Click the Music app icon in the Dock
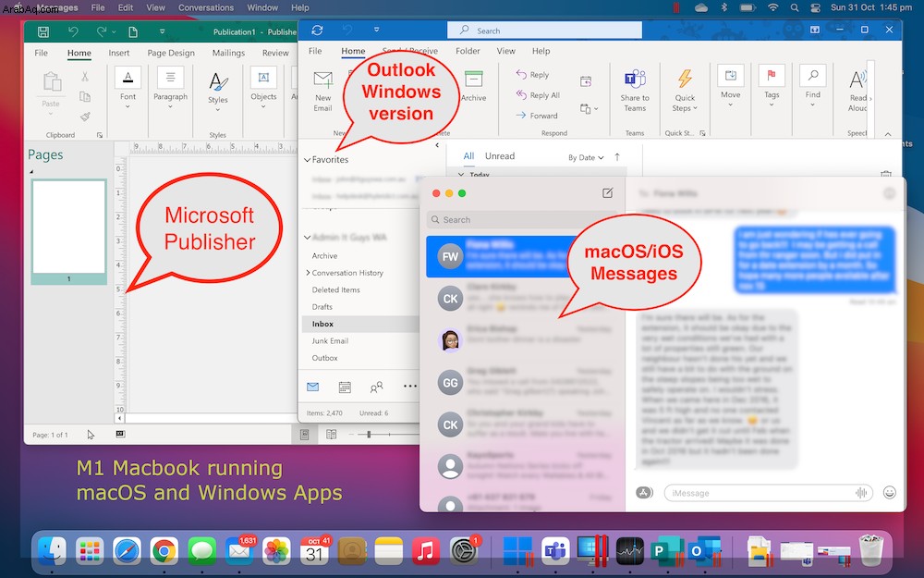Viewport: 924px width, 578px height. pos(425,551)
